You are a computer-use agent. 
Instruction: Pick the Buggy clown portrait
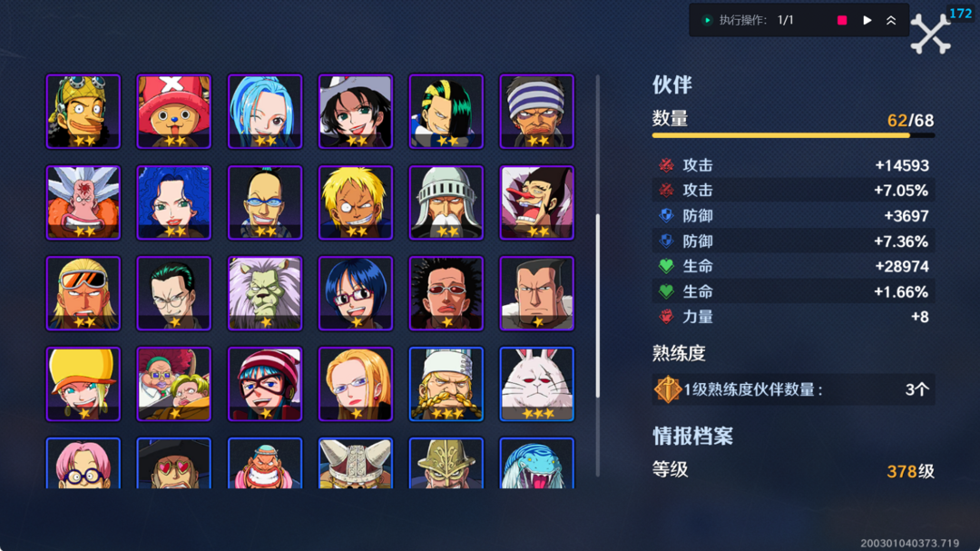[x=537, y=202]
